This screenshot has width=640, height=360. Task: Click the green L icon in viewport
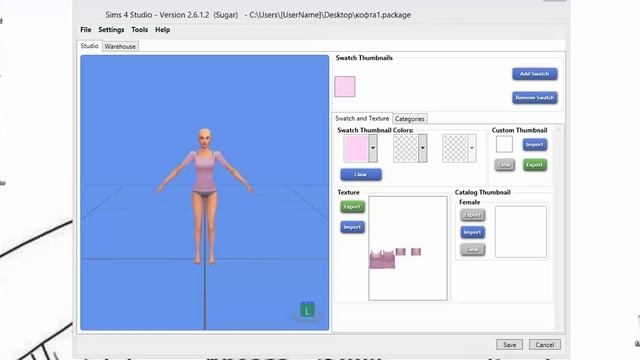[x=307, y=310]
